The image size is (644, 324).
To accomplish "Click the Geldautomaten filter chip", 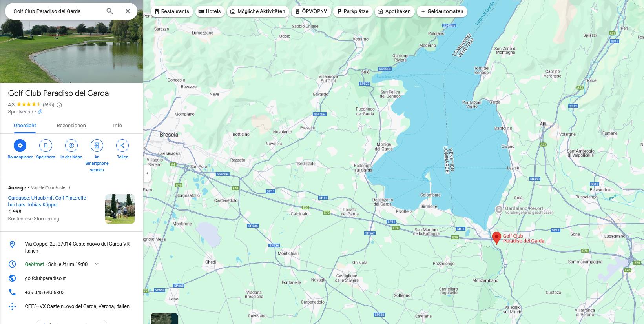I will coord(442,11).
